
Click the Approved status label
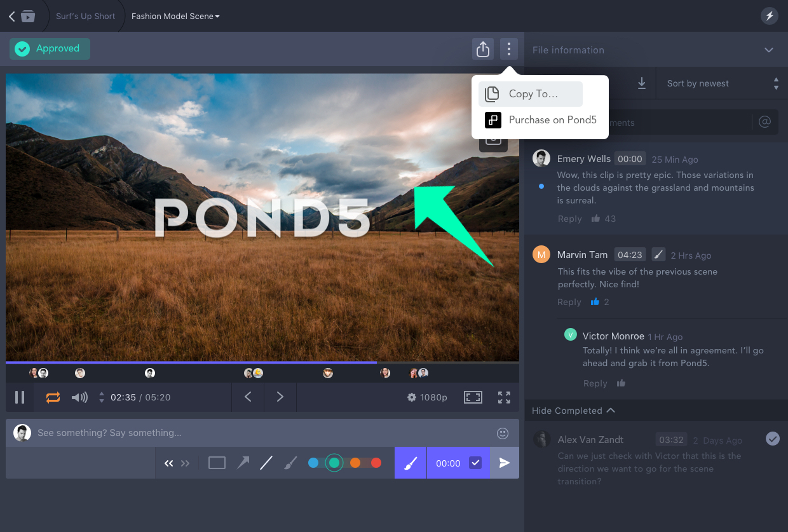coord(50,49)
